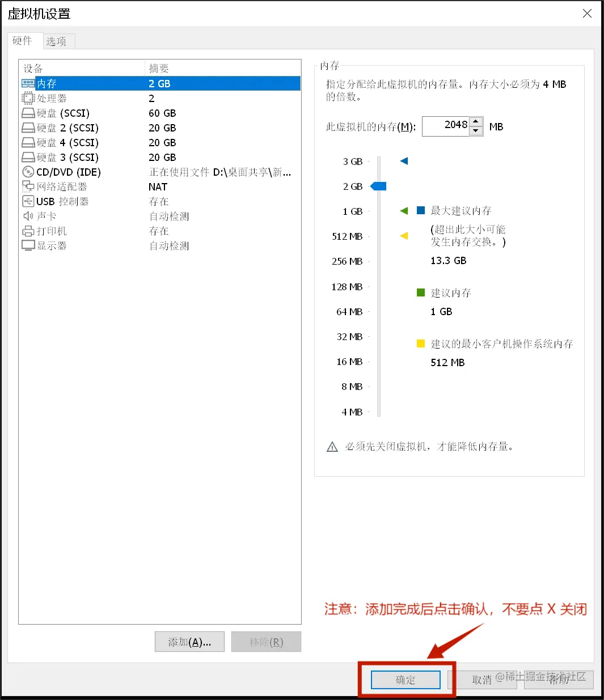
Task: Click the 帮助 help button
Action: coord(560,680)
